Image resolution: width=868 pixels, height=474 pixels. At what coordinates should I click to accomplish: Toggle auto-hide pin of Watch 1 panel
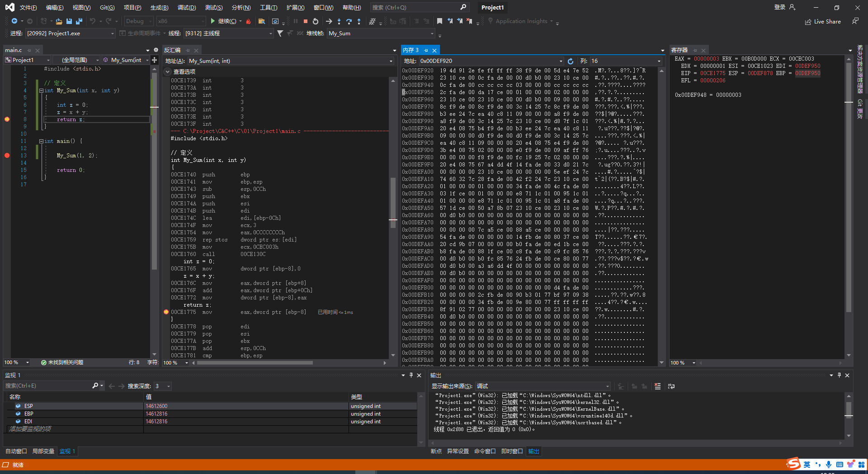(411, 375)
